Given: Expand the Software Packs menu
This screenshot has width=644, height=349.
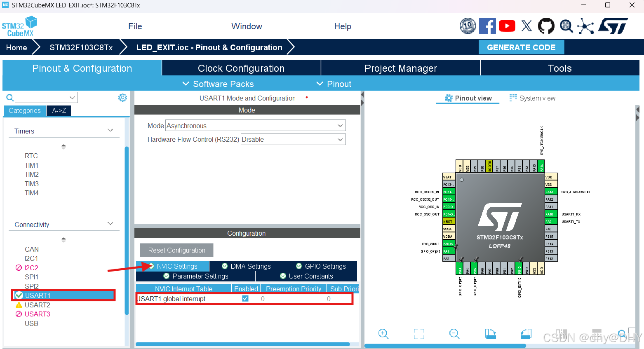Looking at the screenshot, I should (x=218, y=84).
